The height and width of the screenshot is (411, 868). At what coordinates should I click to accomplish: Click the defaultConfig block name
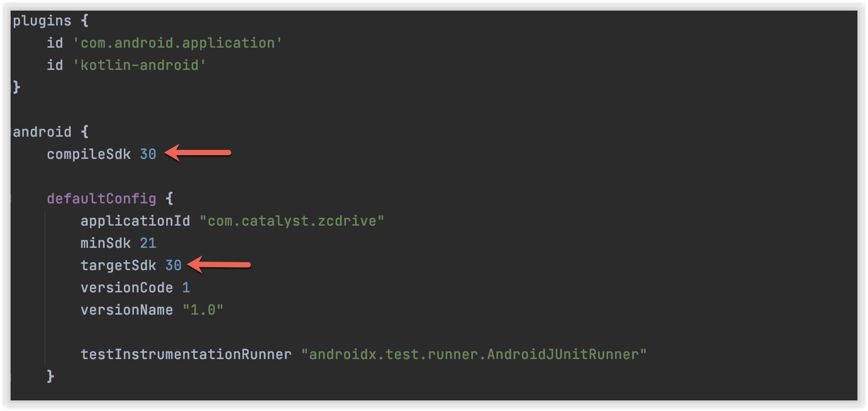(101, 199)
